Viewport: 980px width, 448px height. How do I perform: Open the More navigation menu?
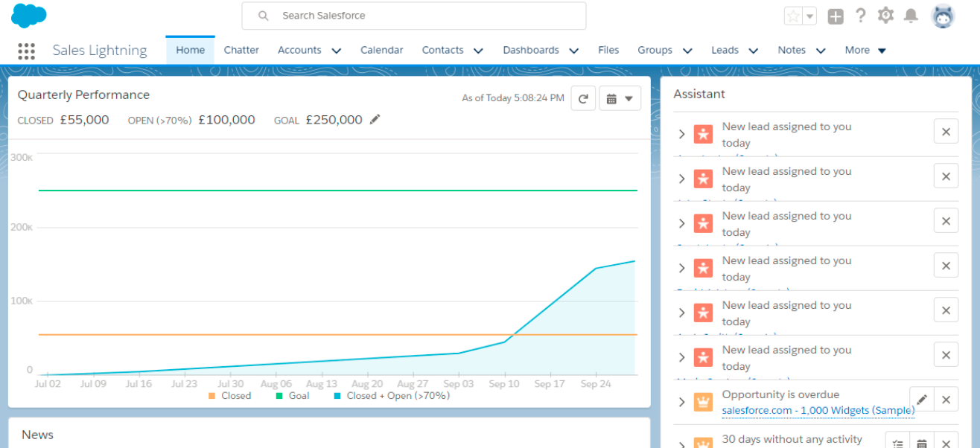point(865,50)
